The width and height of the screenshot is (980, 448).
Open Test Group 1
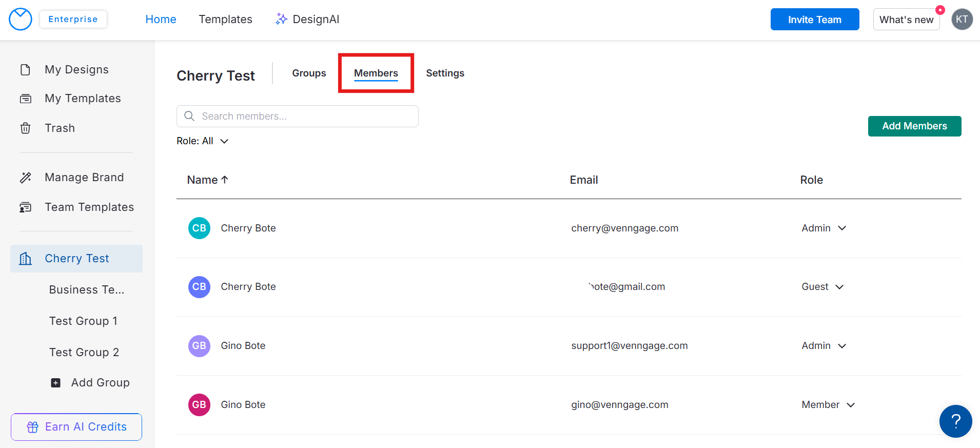tap(84, 321)
